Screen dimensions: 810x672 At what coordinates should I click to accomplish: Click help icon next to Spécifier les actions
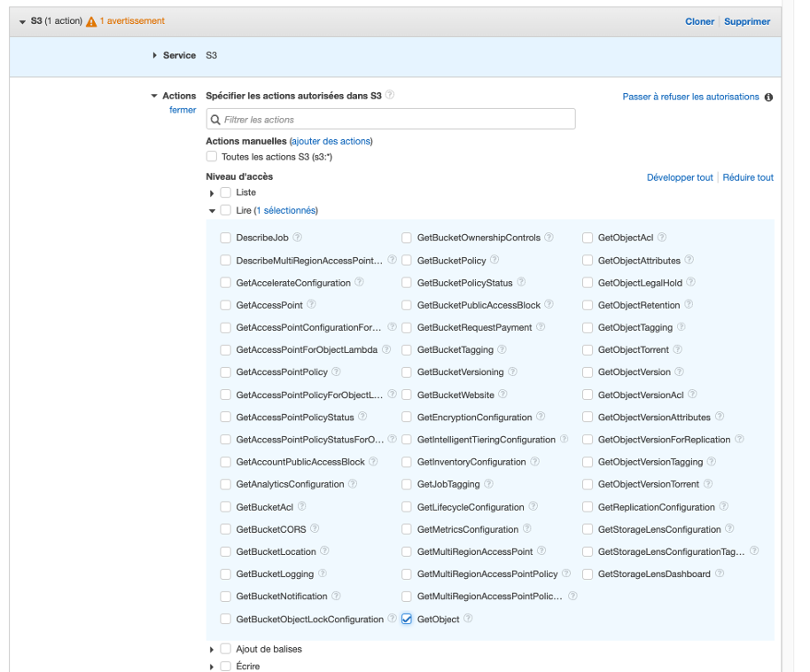390,95
